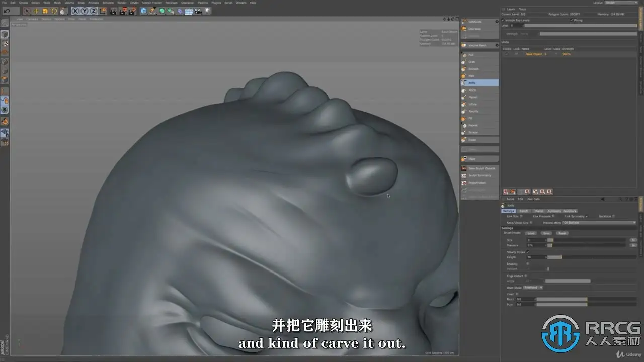Open the Preview Mode dropdown

coord(599,222)
